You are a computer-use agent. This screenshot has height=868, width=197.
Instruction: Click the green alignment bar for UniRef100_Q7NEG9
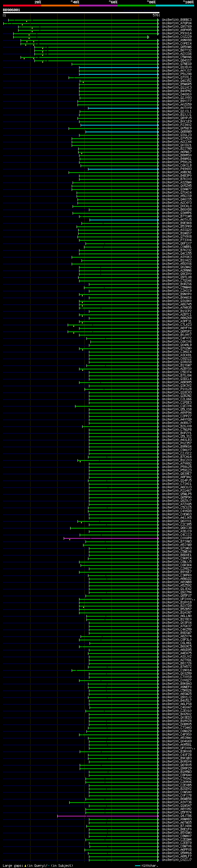tap(115, 64)
